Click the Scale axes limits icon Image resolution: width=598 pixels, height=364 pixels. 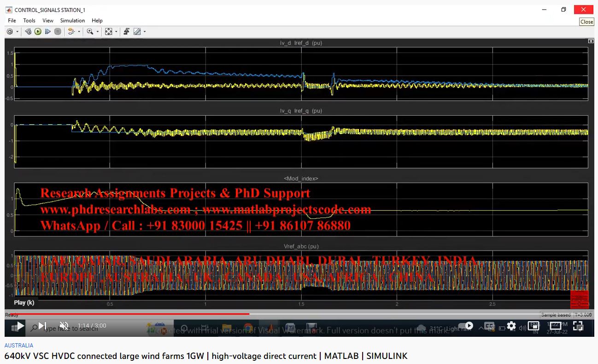(x=108, y=32)
